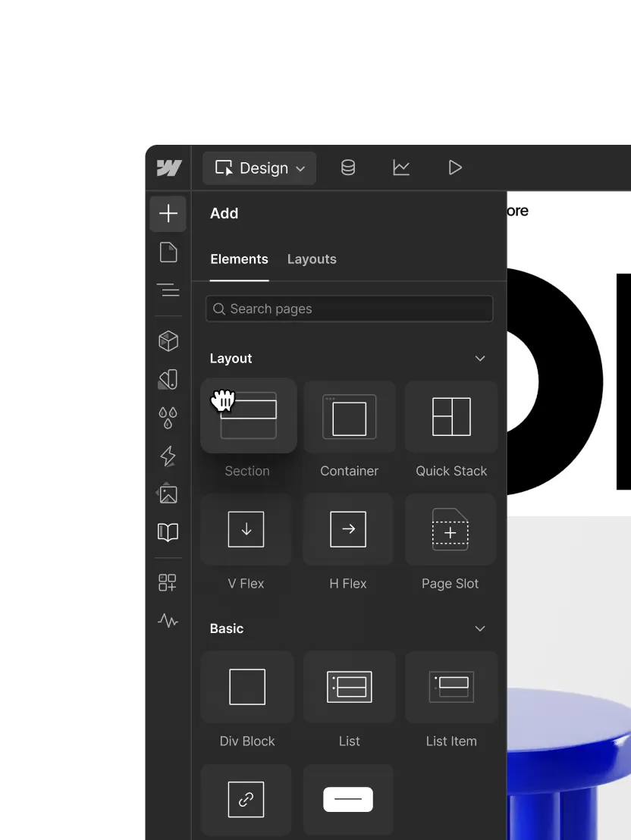Collapse the Basic section chevron

click(479, 628)
